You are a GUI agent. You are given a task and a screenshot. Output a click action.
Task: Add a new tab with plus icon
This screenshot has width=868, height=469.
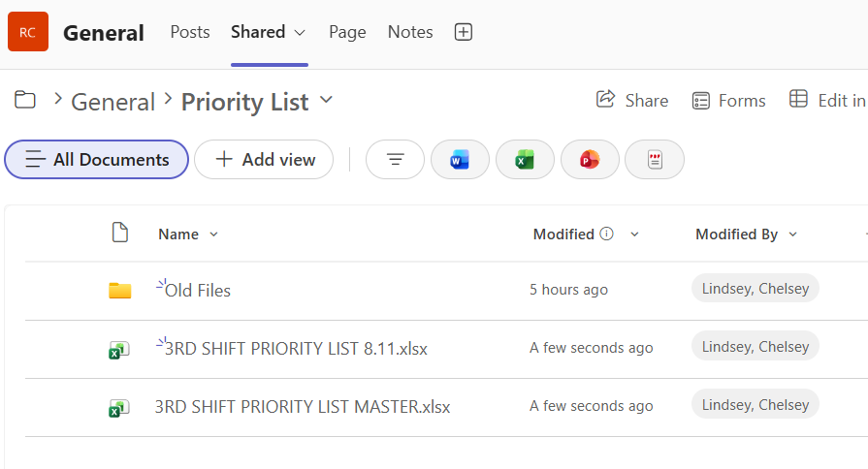(464, 32)
